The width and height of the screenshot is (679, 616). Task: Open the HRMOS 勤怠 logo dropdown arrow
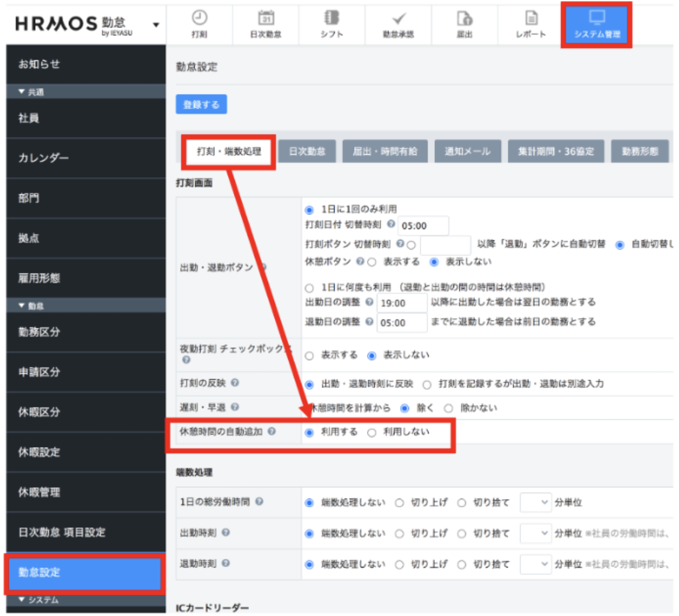click(156, 25)
